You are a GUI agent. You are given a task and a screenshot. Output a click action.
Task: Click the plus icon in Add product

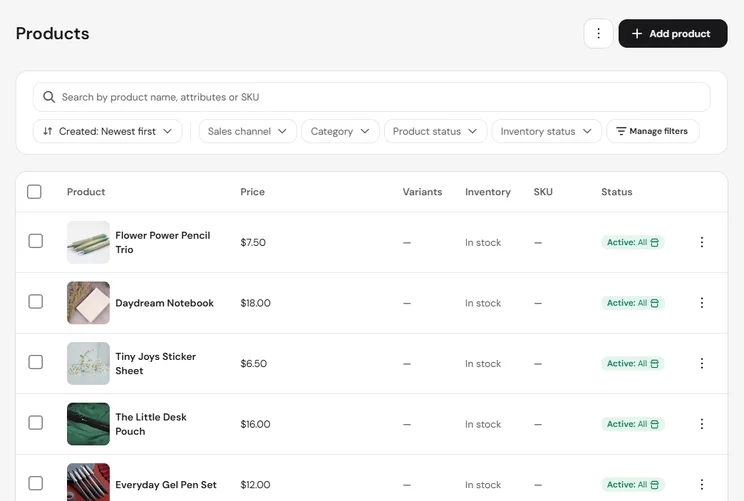click(x=637, y=34)
